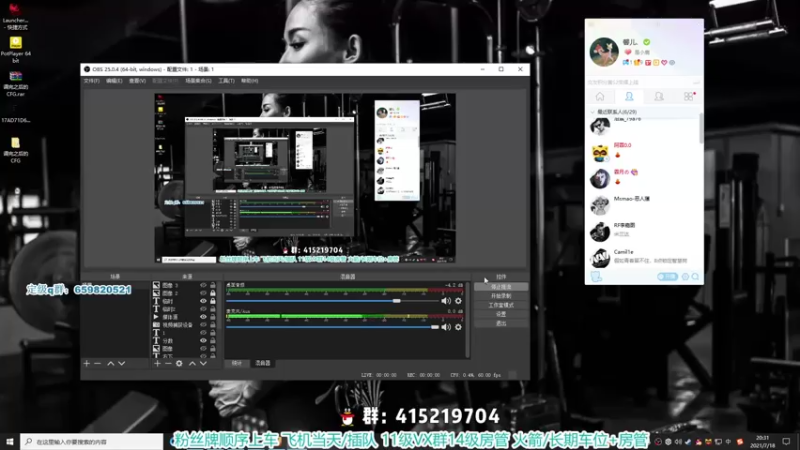This screenshot has height=450, width=800.
Task: Open the Momao contact in QQ list
Action: click(x=644, y=205)
